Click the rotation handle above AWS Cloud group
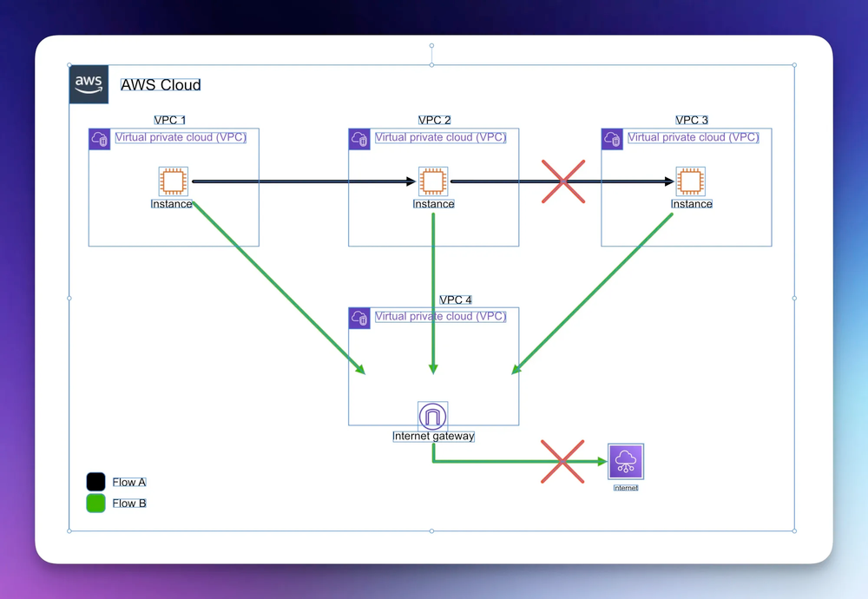This screenshot has height=599, width=868. point(431,45)
